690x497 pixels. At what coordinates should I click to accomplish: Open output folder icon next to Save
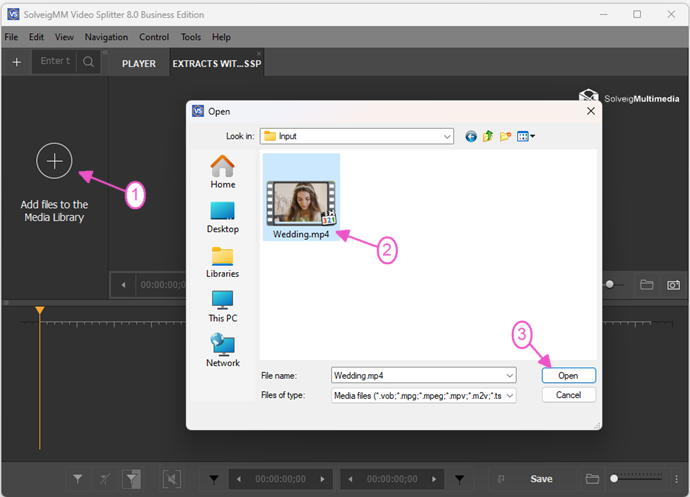pos(592,479)
